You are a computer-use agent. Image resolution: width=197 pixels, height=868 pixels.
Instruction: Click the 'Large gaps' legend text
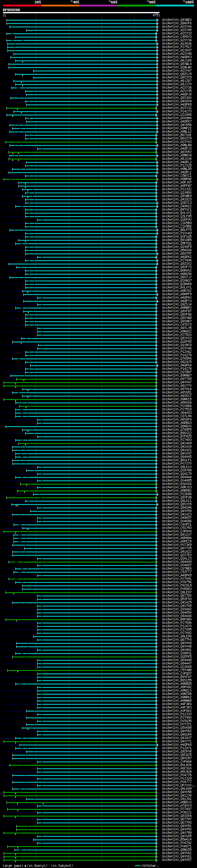coord(13,865)
